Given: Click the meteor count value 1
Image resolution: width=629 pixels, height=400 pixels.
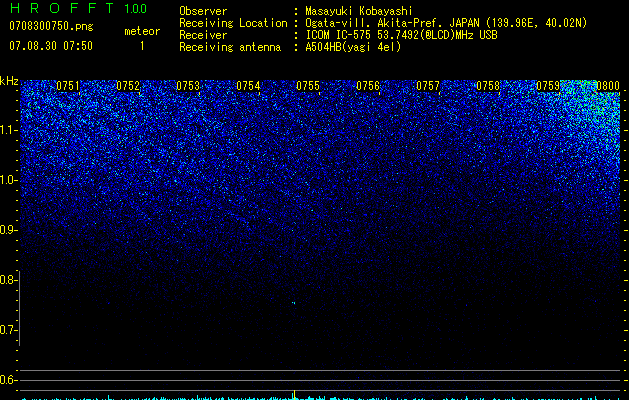Looking at the screenshot, I should 142,46.
